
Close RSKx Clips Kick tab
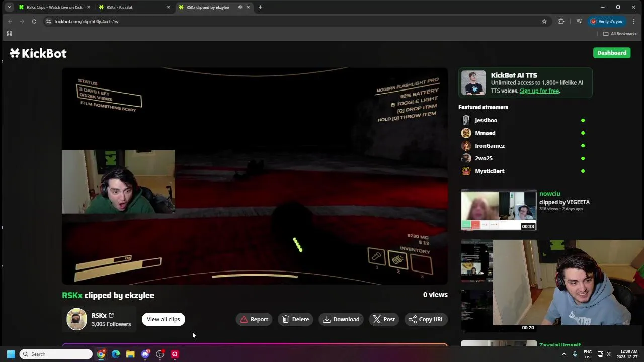coord(89,7)
